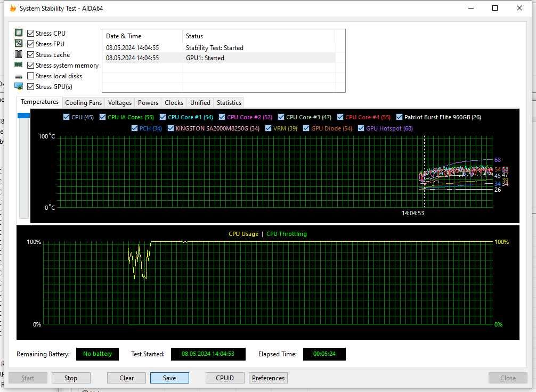Toggle the PCH (34) graph checkbox
Viewport: 536px width, 392px height.
click(x=134, y=128)
